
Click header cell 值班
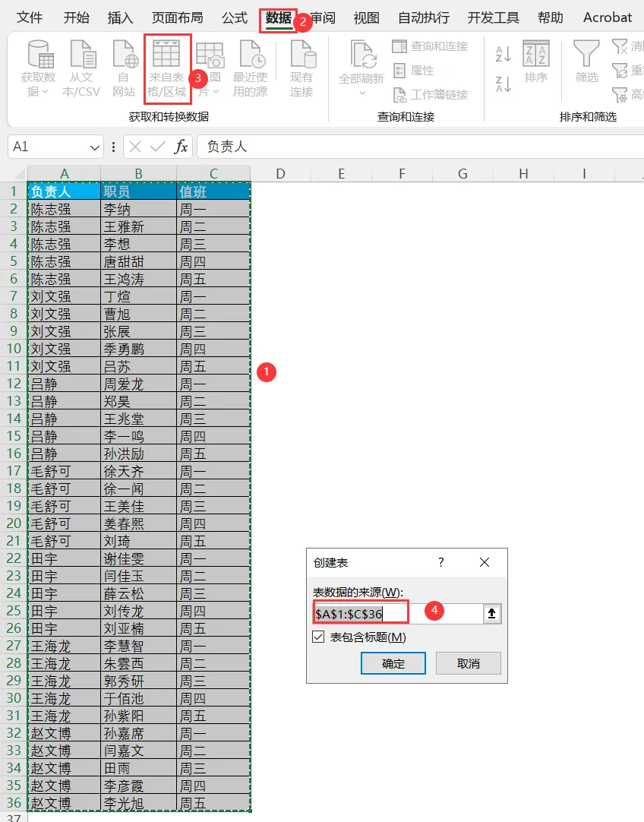(213, 191)
